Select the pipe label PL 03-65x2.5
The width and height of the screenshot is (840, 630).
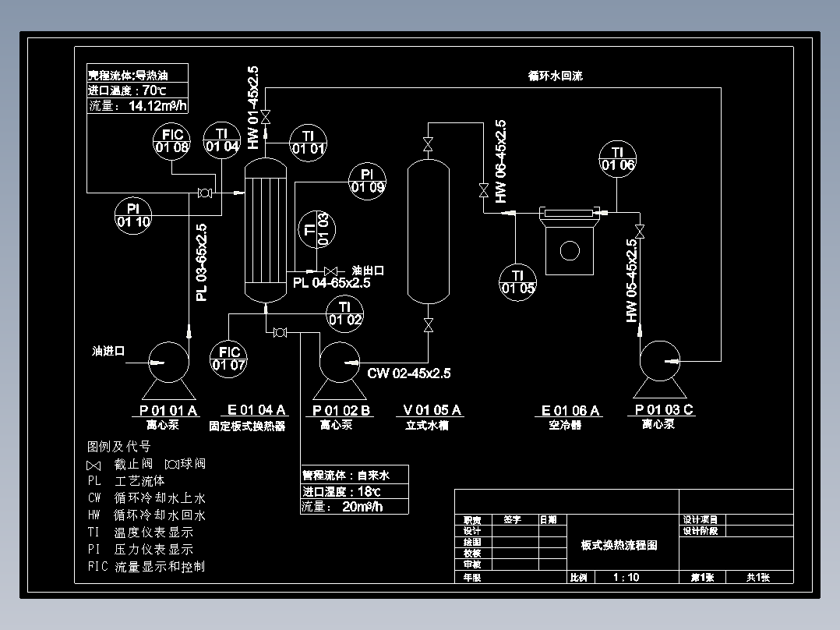point(201,262)
